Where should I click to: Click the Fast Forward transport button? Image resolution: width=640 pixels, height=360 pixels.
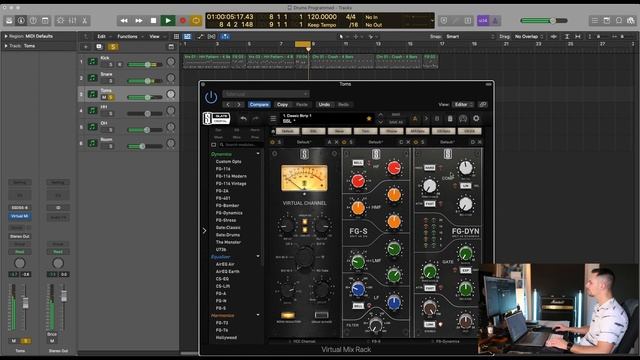pyautogui.click(x=138, y=20)
